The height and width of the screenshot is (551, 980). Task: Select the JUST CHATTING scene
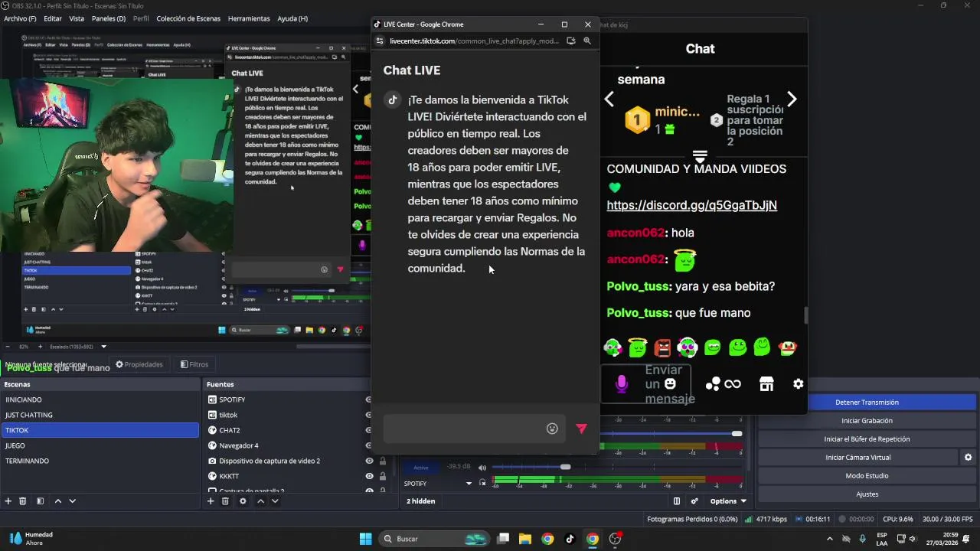tap(100, 415)
